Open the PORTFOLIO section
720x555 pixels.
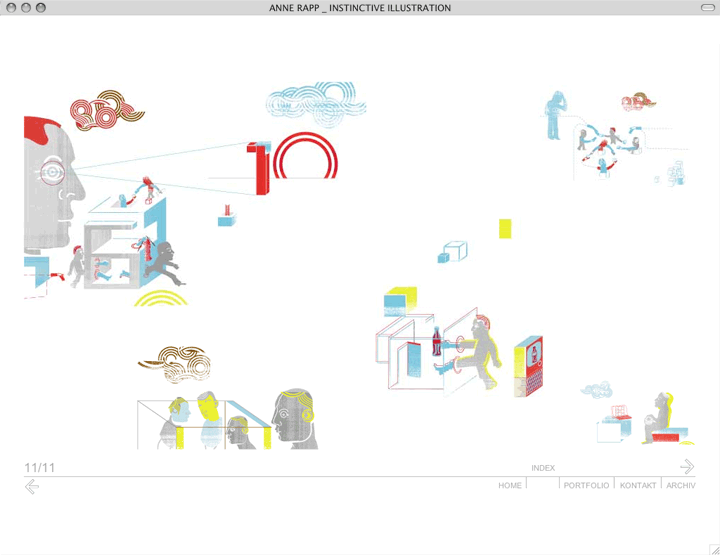(x=586, y=485)
